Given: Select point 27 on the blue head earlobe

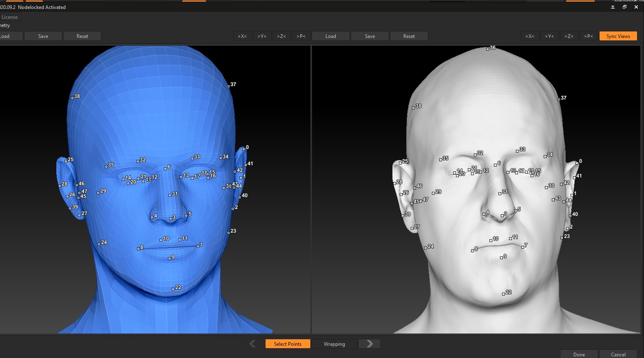Looking at the screenshot, I should [80, 215].
